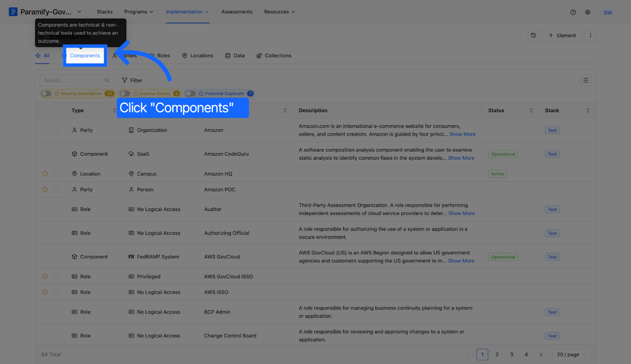Check the Amazon party row checkbox

coord(56,130)
